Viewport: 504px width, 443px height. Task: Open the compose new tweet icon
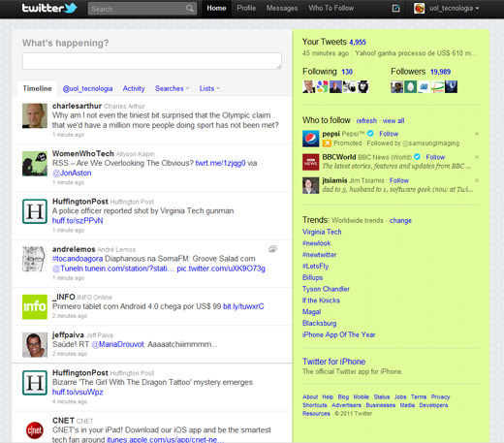tap(395, 8)
